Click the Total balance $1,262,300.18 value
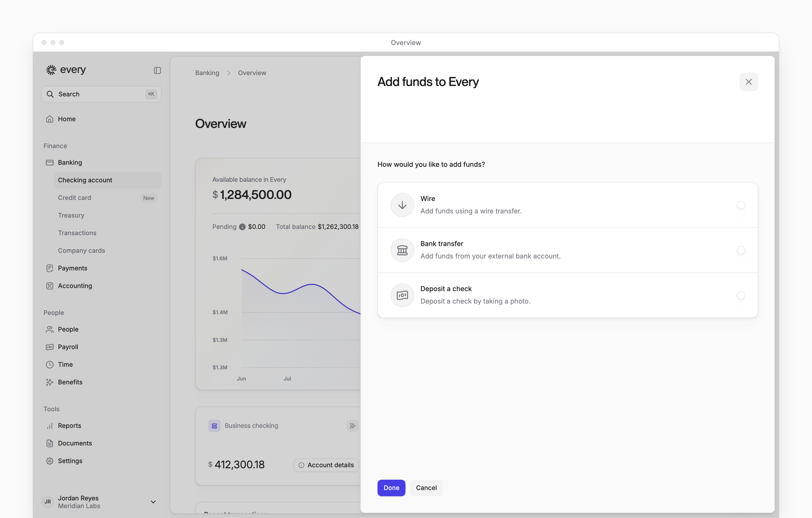The width and height of the screenshot is (812, 518). 338,227
